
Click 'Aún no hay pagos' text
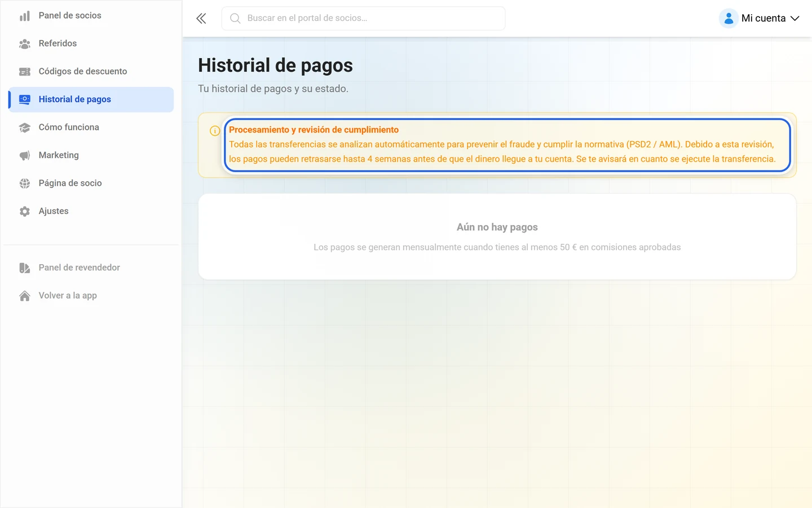[x=497, y=227]
